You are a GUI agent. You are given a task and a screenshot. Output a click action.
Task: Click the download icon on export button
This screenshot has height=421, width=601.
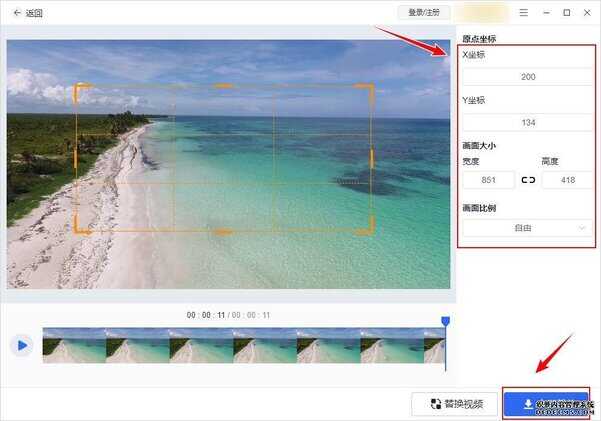click(x=528, y=404)
